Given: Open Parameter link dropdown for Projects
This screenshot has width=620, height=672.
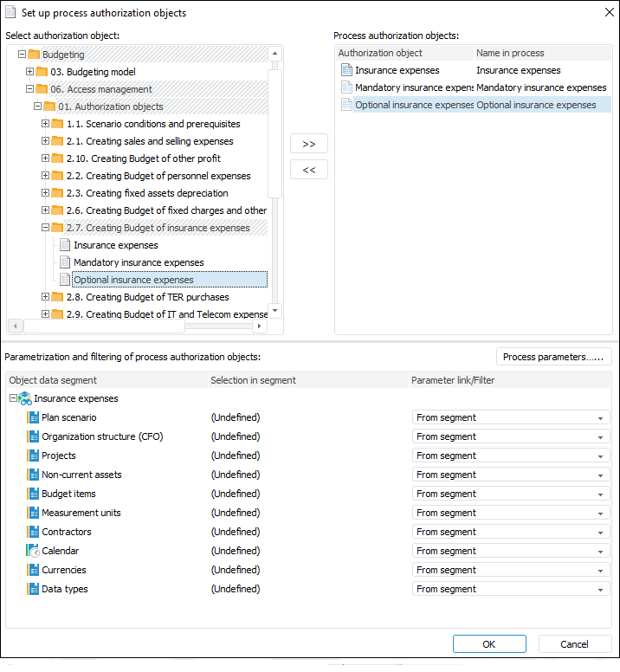Looking at the screenshot, I should (600, 456).
